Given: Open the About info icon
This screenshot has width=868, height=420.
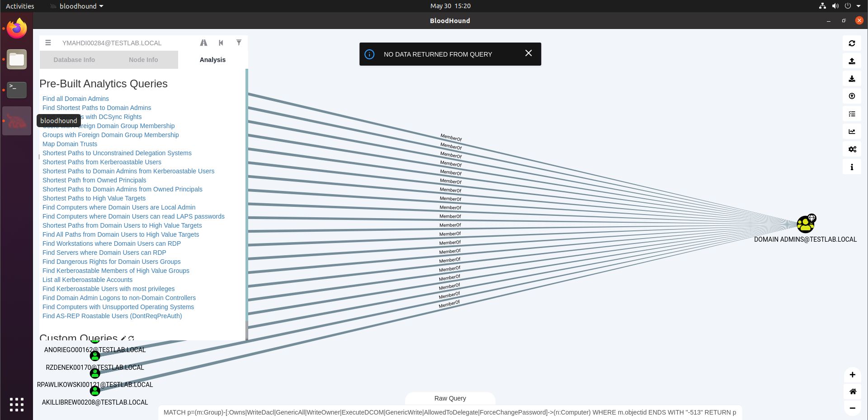Looking at the screenshot, I should coord(852,167).
